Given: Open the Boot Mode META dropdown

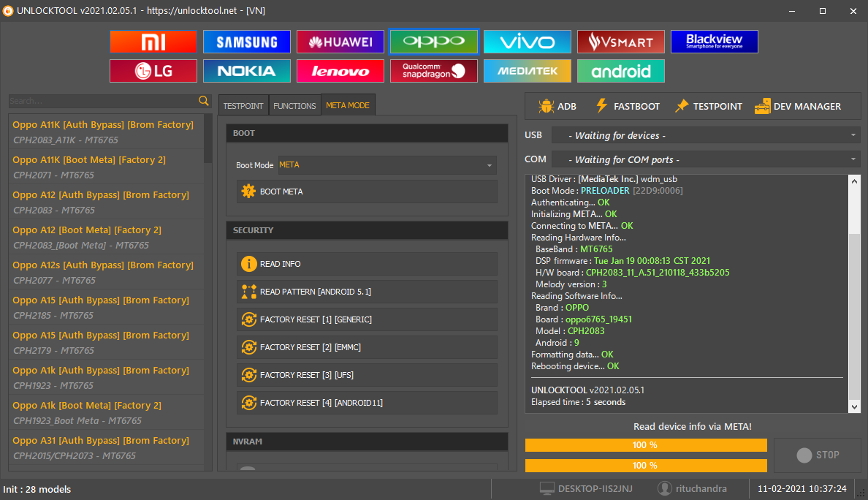Looking at the screenshot, I should pyautogui.click(x=387, y=165).
